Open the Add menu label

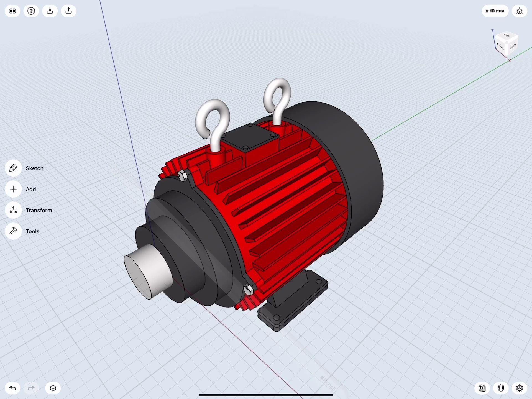click(x=31, y=189)
